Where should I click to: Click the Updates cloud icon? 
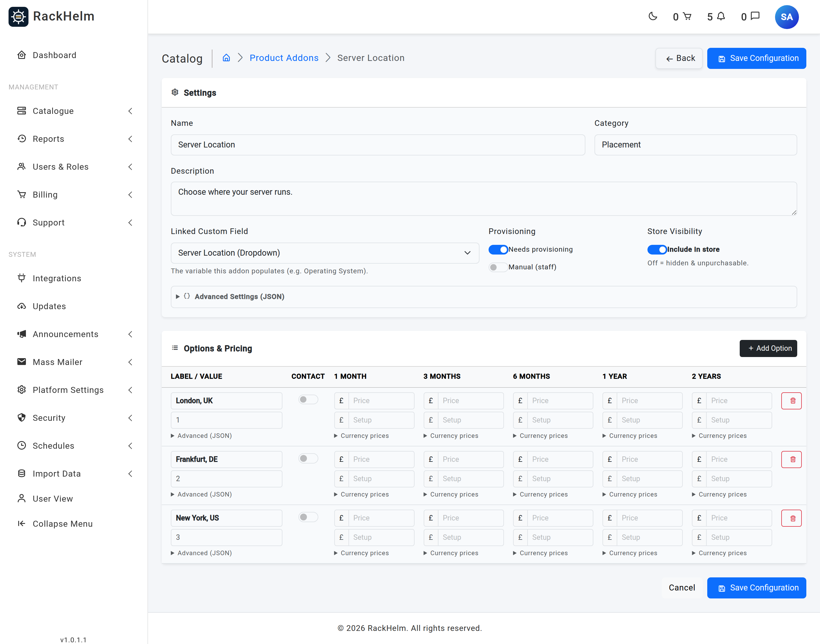22,306
